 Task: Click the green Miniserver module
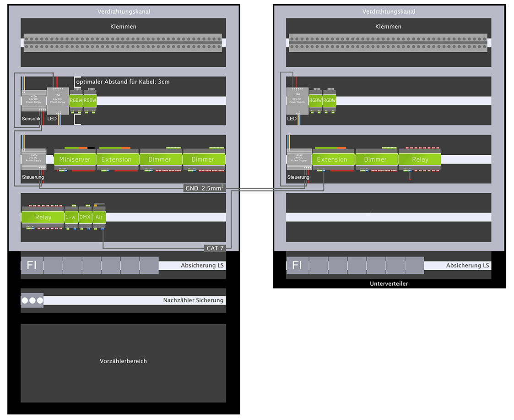click(75, 159)
